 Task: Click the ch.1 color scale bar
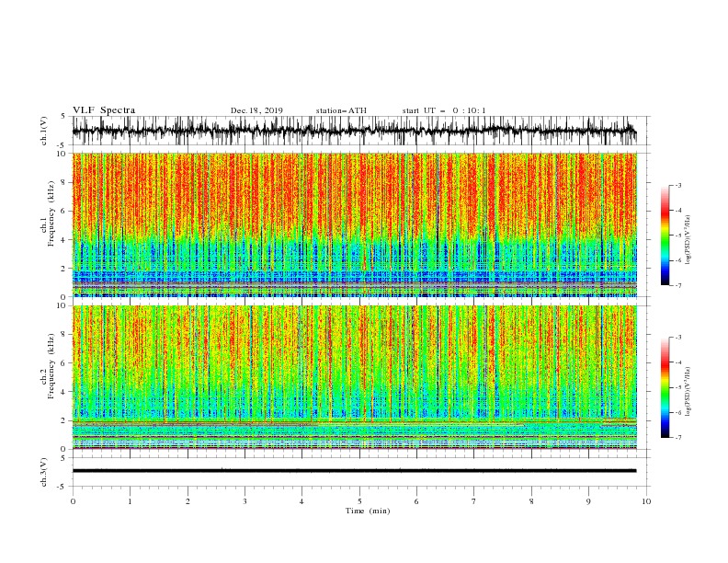[665, 236]
